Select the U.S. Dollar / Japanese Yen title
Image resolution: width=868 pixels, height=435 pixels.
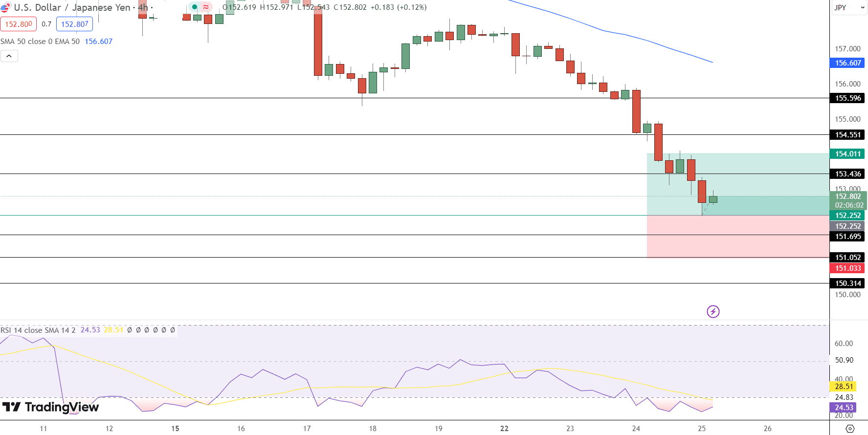click(72, 7)
